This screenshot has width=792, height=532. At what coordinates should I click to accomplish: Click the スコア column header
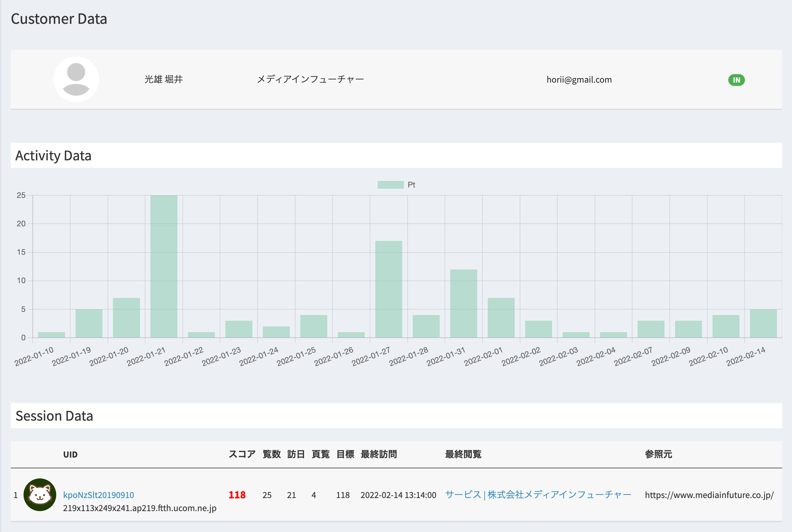pos(242,454)
